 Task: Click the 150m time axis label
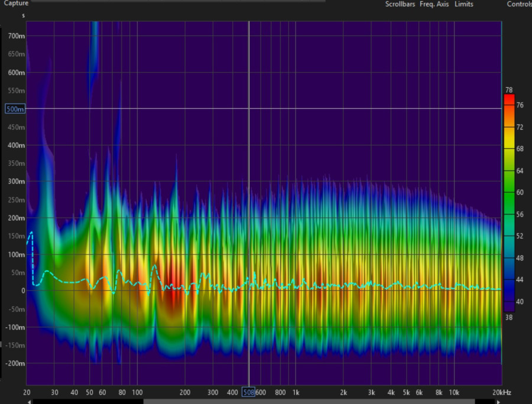tap(17, 236)
